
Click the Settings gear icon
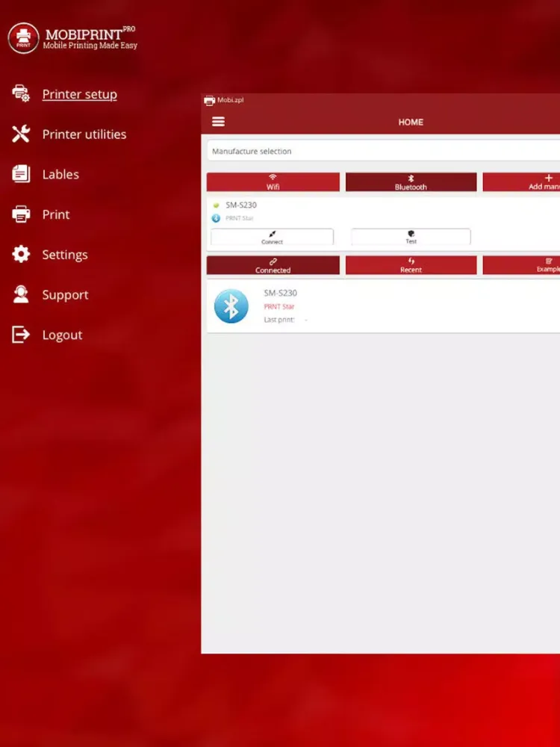21,254
